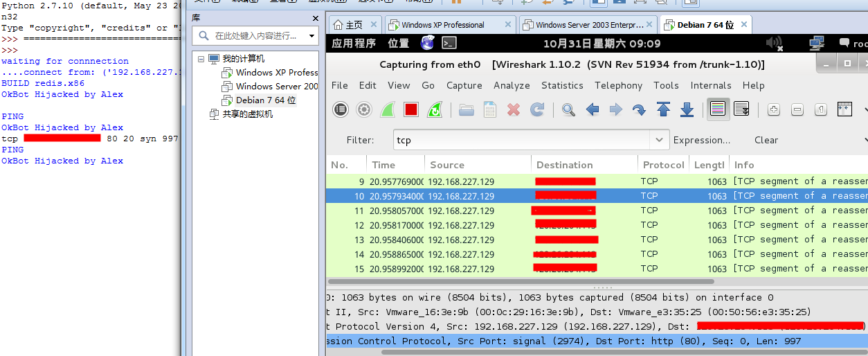
Task: Toggle packet list colorize button
Action: click(718, 109)
